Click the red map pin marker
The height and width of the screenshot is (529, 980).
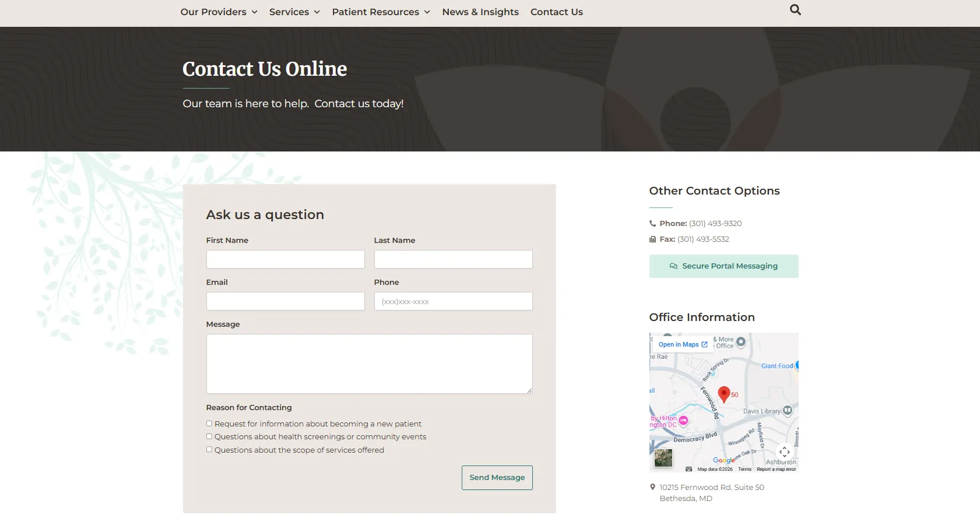point(724,394)
